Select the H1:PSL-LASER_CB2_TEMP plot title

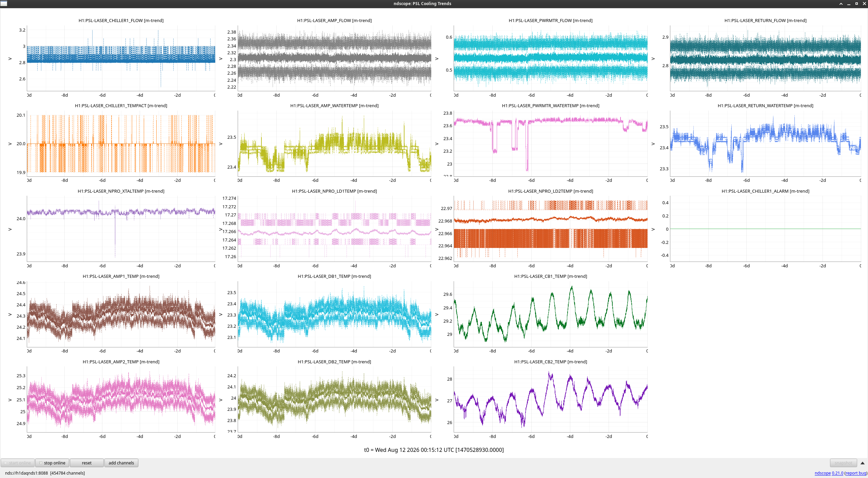point(551,362)
